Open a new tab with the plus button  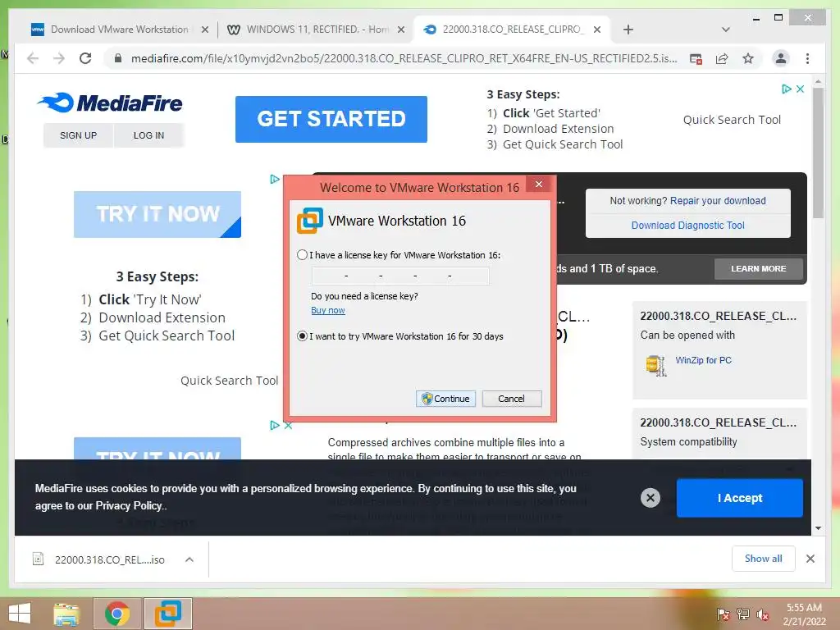tap(628, 30)
